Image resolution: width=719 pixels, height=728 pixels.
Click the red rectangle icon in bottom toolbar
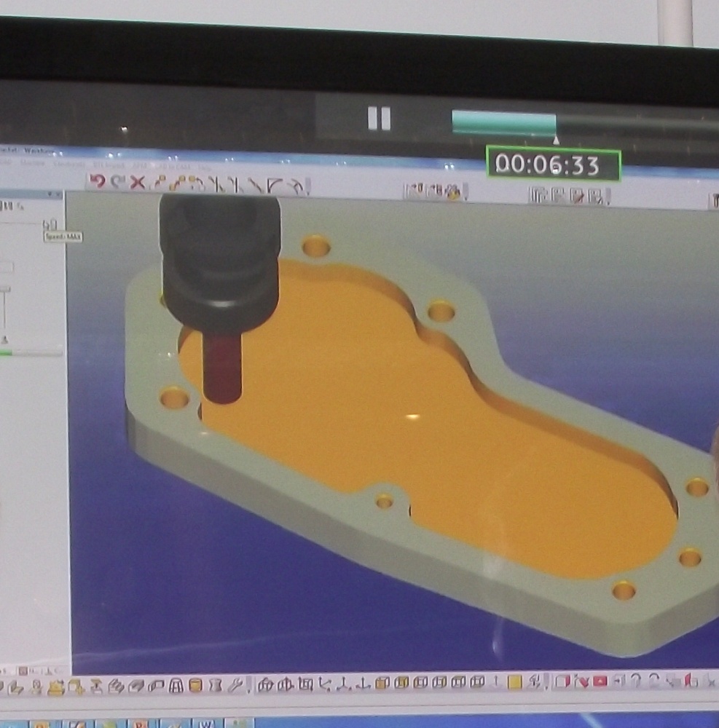tap(600, 682)
